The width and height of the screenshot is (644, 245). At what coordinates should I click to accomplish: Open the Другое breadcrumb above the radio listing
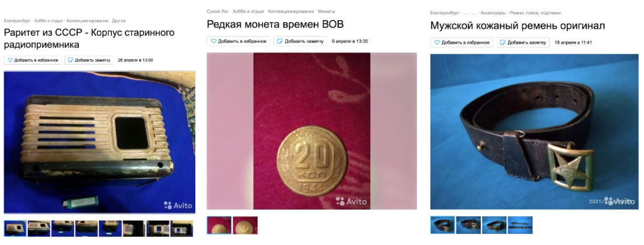pos(118,21)
